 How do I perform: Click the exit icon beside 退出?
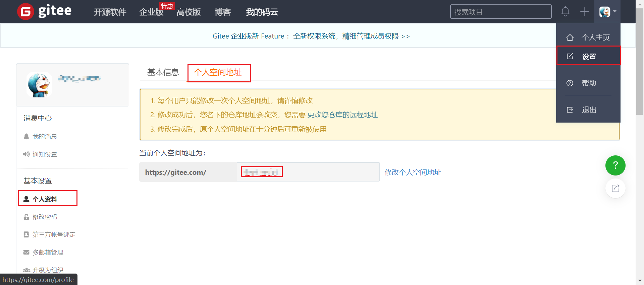[570, 110]
